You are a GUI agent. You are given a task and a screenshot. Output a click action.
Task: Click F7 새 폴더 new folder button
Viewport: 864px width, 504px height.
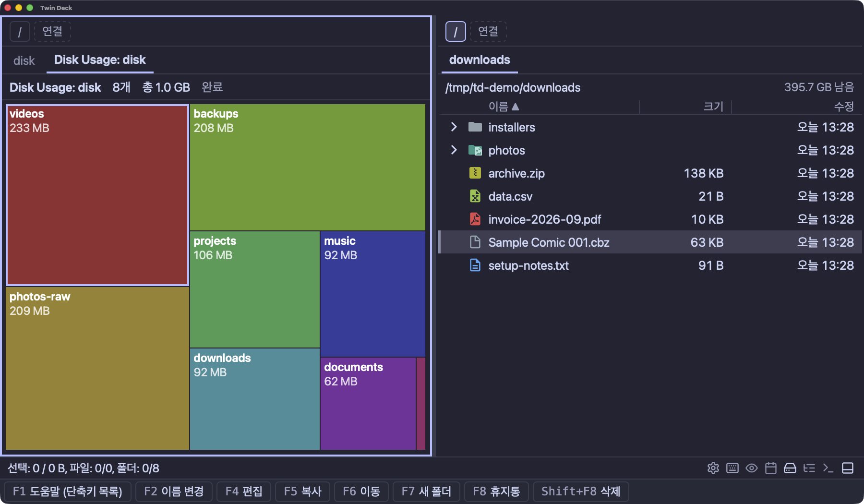pyautogui.click(x=426, y=492)
